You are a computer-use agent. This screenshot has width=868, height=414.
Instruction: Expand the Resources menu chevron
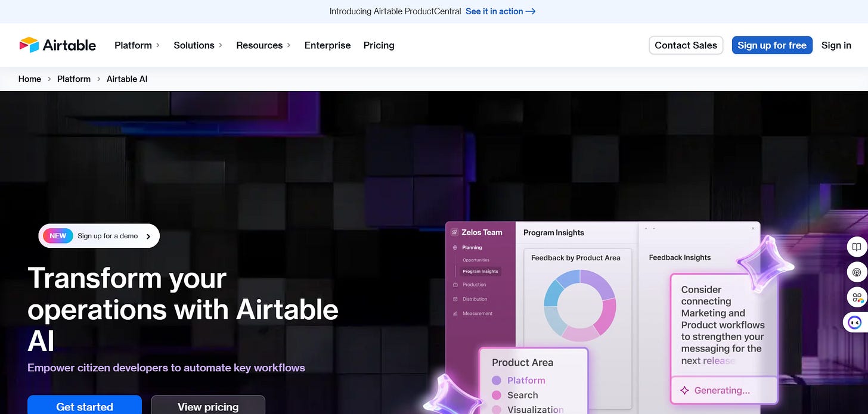(289, 45)
